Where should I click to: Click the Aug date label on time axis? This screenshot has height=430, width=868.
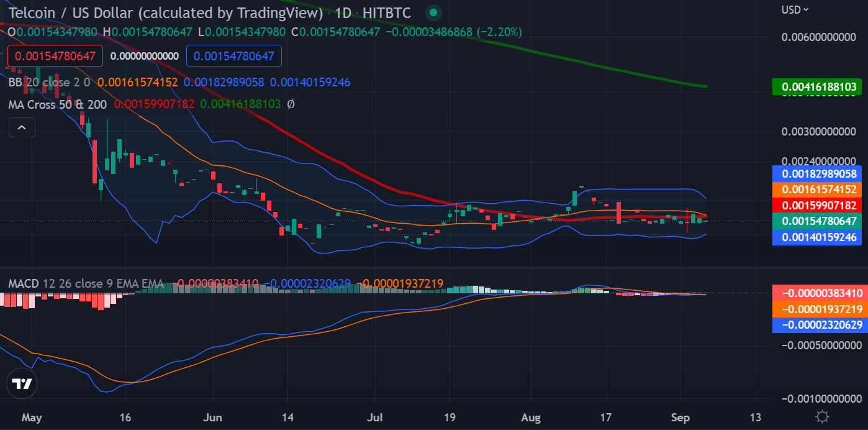tap(532, 417)
